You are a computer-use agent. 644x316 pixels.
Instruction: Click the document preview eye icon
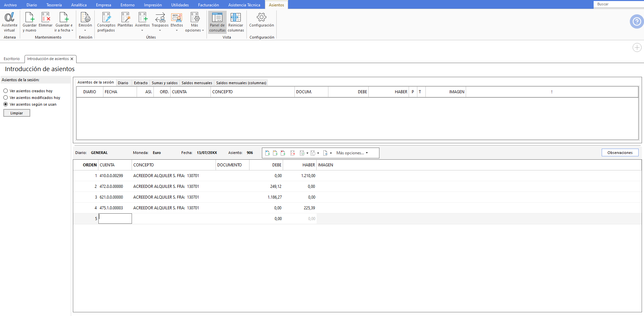click(x=325, y=153)
